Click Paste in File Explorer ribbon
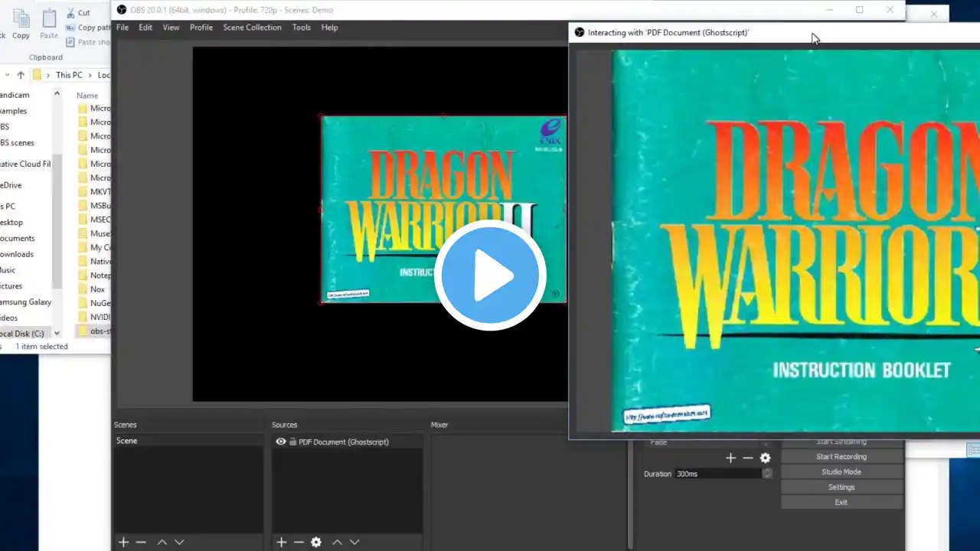The height and width of the screenshot is (551, 980). click(x=49, y=24)
